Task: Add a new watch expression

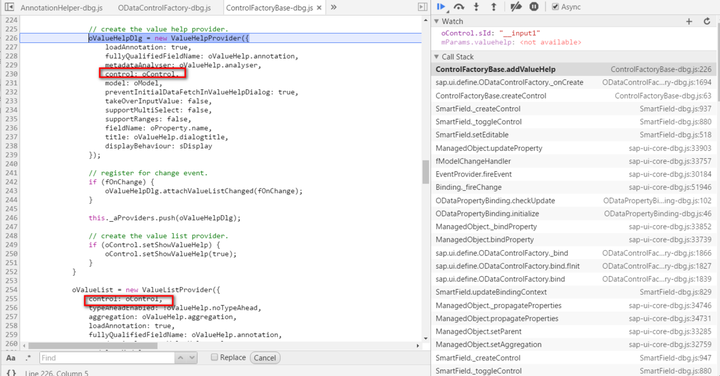Action: 689,22
